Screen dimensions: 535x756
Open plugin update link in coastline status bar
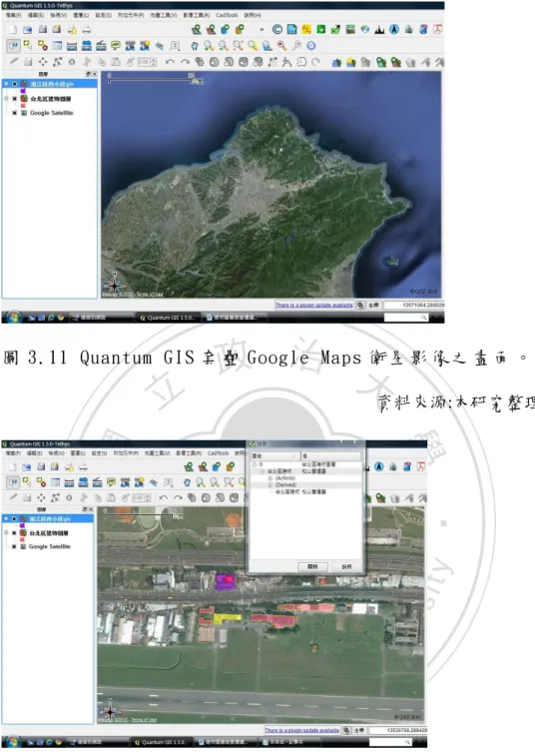pyautogui.click(x=313, y=306)
